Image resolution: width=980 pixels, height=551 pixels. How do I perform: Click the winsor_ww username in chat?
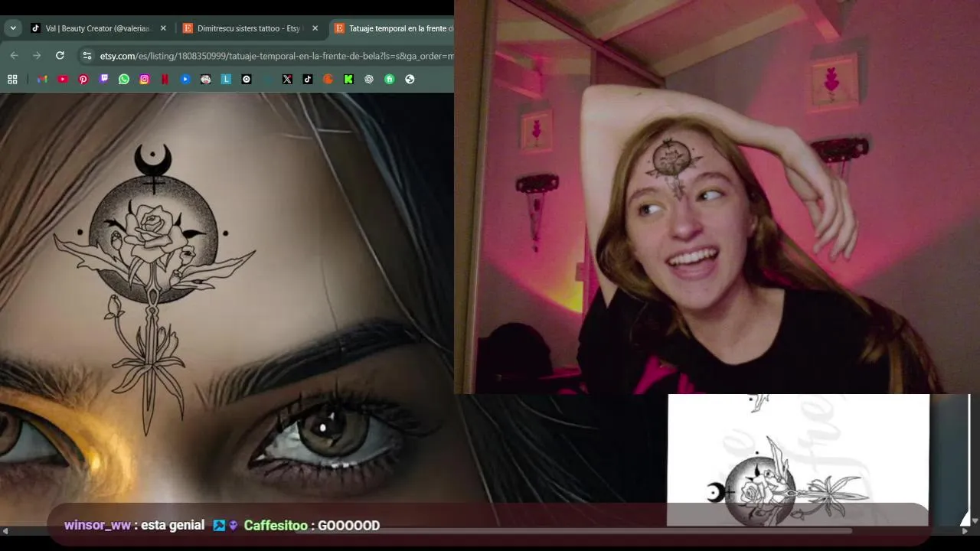[x=98, y=525]
